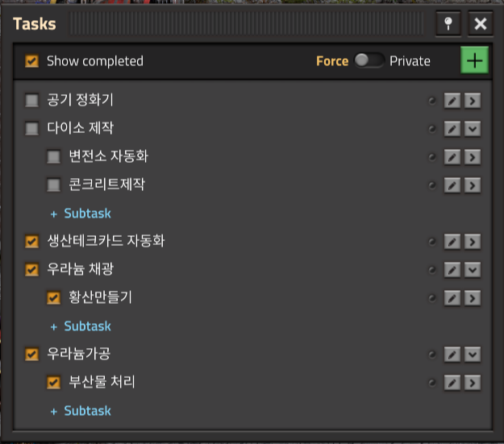This screenshot has width=504, height=444.
Task: Collapse the 우라늄가공 task with chevron
Action: (x=473, y=355)
